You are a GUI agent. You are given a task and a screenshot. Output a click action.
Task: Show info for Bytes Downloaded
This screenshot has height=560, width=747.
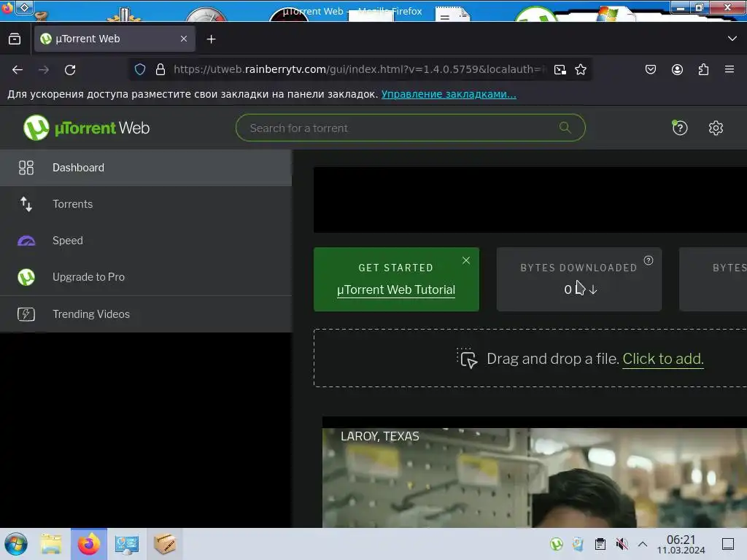[x=649, y=260]
